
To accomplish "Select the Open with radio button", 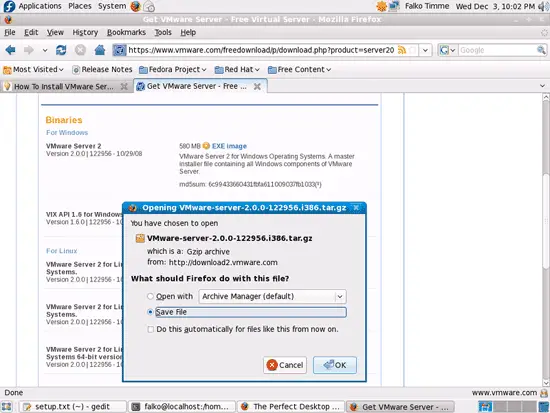I will point(150,297).
